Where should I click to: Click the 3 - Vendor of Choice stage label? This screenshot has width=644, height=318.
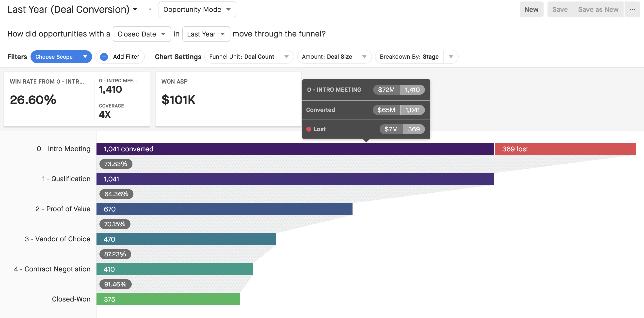click(58, 239)
